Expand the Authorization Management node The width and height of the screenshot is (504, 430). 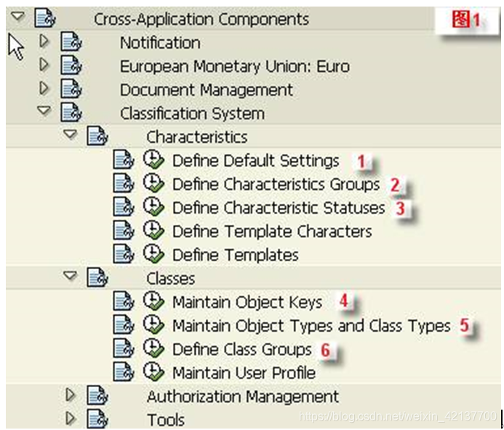pos(71,394)
